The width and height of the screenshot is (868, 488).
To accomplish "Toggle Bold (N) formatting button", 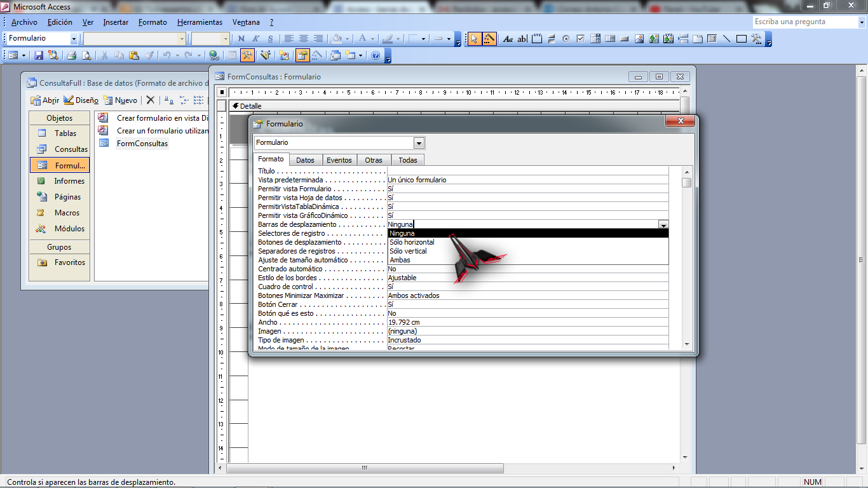I will pyautogui.click(x=241, y=39).
